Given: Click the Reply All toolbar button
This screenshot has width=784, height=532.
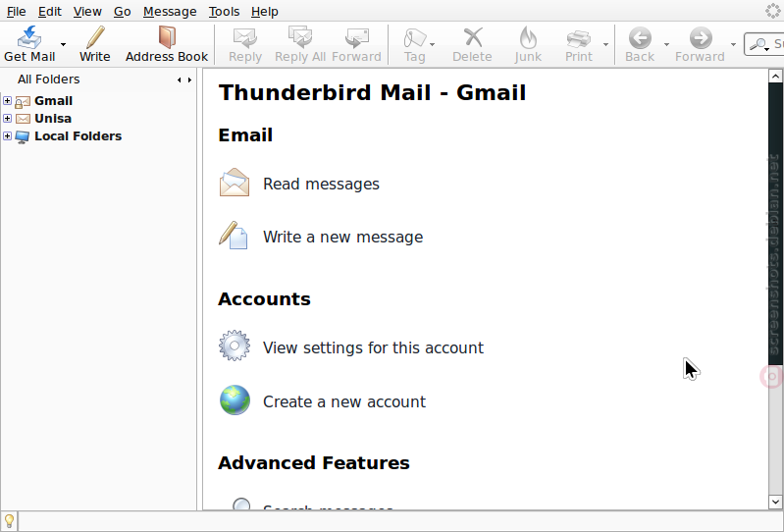Looking at the screenshot, I should click(300, 44).
